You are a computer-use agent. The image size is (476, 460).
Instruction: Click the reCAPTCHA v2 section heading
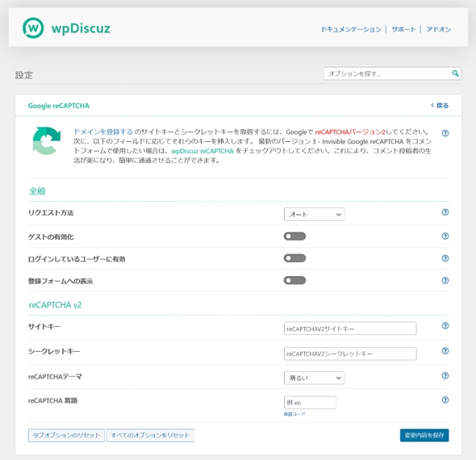(55, 305)
